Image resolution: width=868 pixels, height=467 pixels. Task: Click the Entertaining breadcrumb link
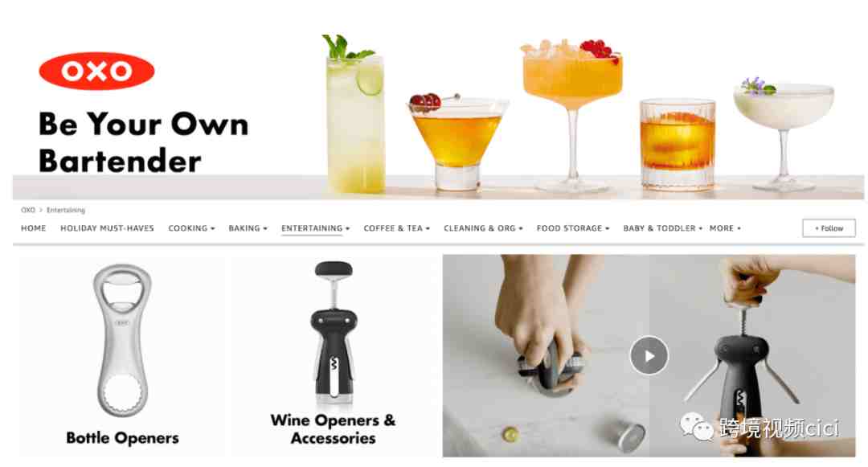[x=66, y=211]
